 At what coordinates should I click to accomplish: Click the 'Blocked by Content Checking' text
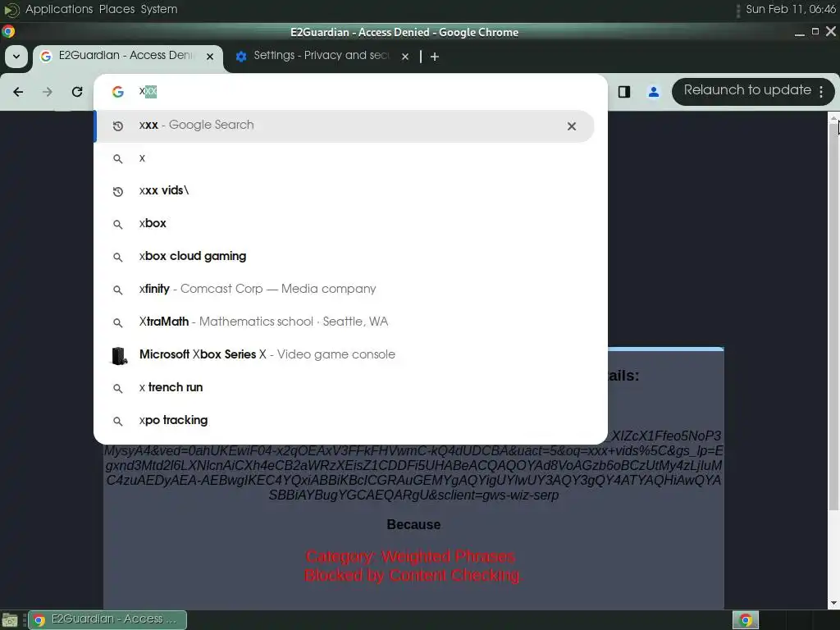coord(413,575)
